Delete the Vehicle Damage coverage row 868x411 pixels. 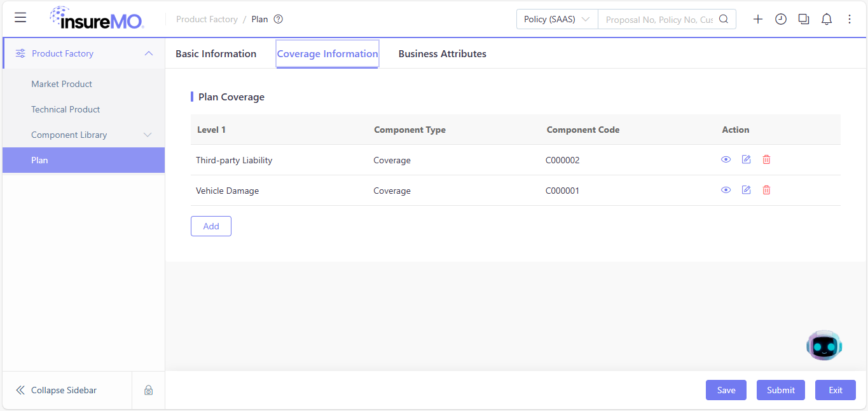click(766, 190)
